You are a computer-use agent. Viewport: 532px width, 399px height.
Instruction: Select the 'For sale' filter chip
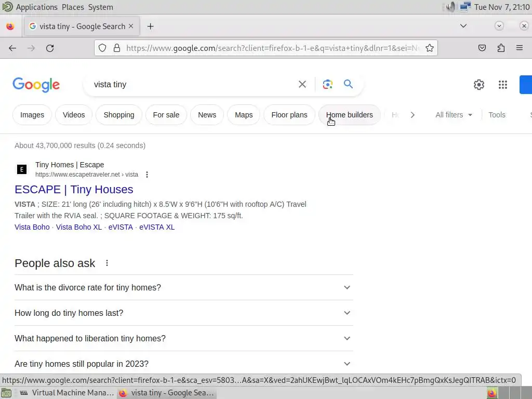pyautogui.click(x=166, y=115)
